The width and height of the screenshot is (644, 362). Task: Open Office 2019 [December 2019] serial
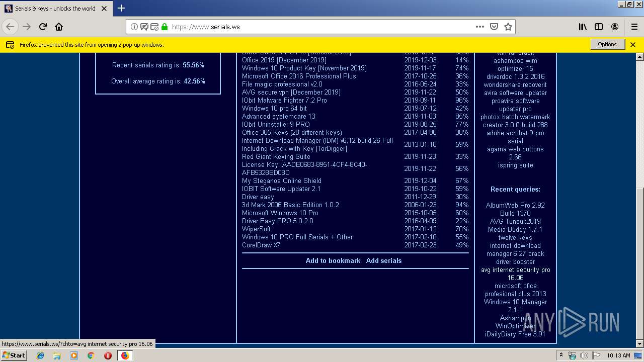(x=284, y=60)
